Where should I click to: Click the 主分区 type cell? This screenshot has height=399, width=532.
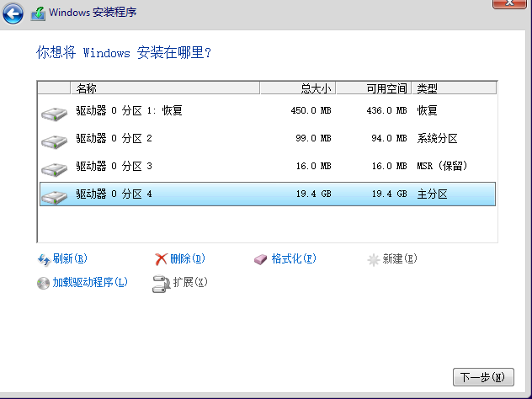click(x=432, y=194)
